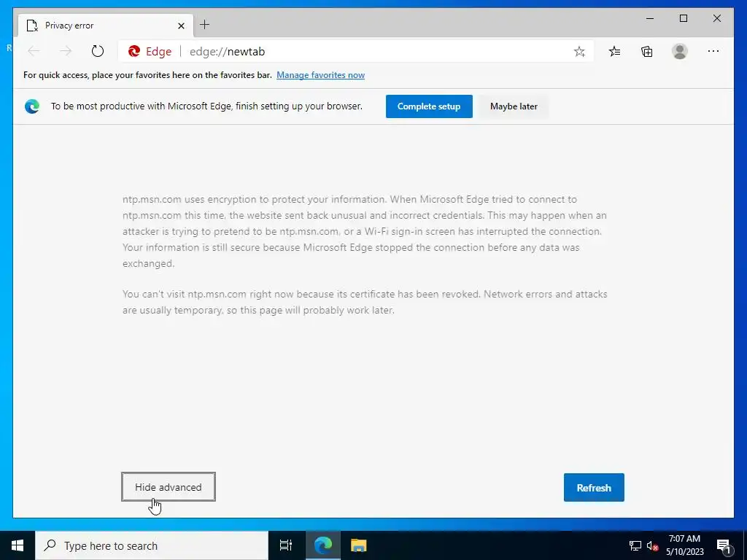The height and width of the screenshot is (560, 747).
Task: Reload the page with the refresh icon
Action: pyautogui.click(x=98, y=51)
